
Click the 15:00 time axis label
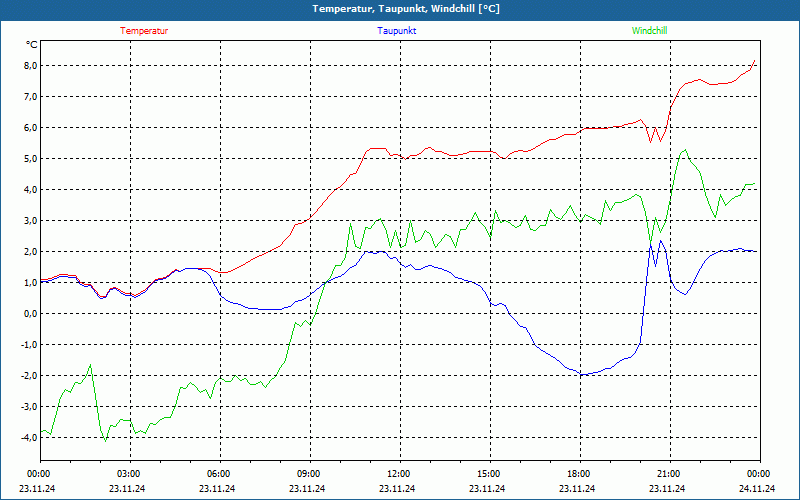pos(488,474)
